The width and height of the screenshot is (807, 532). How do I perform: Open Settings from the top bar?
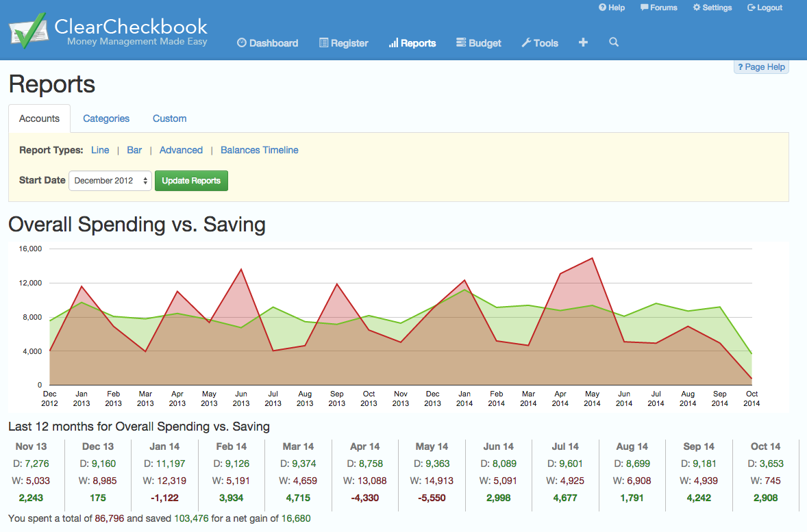pos(712,8)
